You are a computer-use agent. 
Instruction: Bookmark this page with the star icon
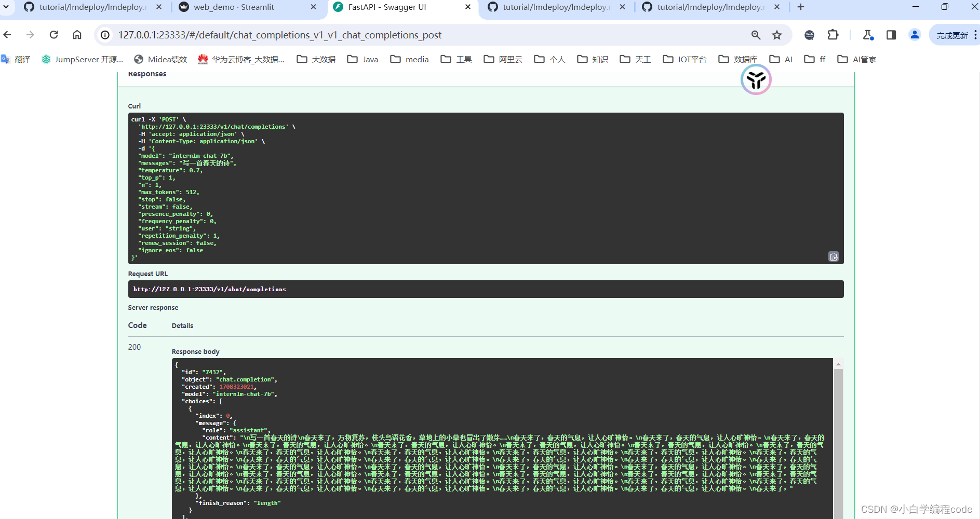click(777, 35)
